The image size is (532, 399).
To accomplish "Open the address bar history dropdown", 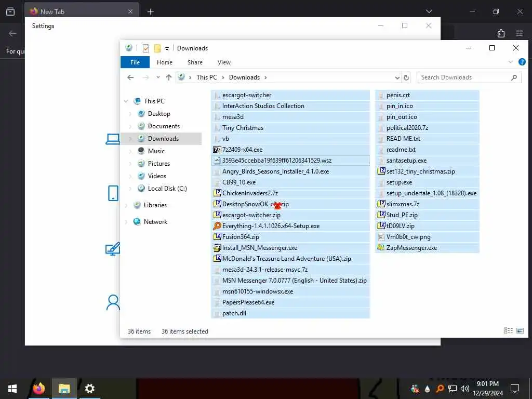I will (397, 78).
